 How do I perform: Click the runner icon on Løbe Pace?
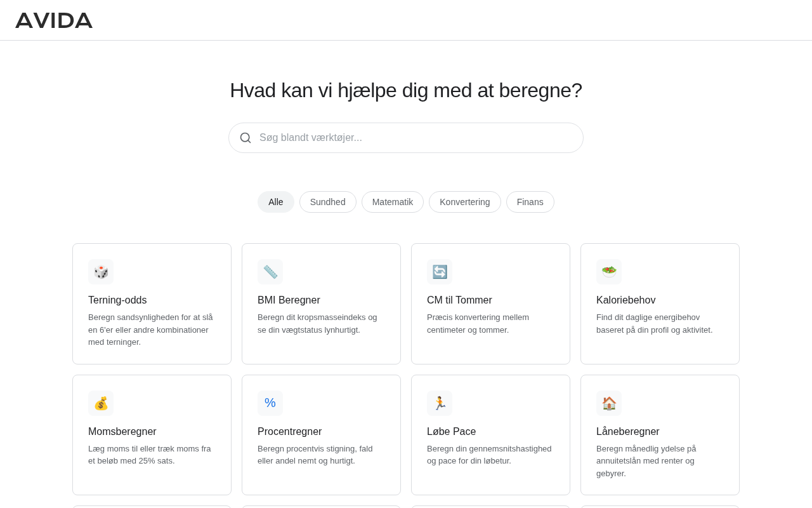pyautogui.click(x=440, y=403)
